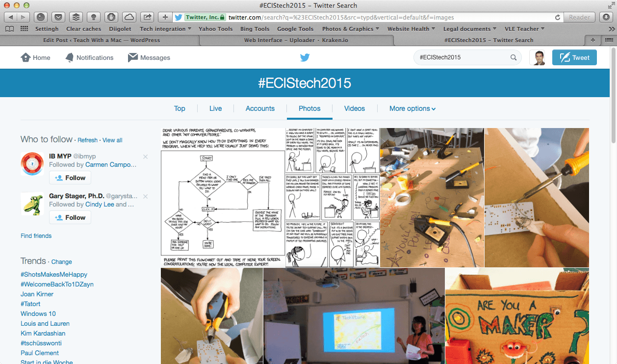
Task: Click the #ECIStech2015 search input field
Action: click(461, 57)
